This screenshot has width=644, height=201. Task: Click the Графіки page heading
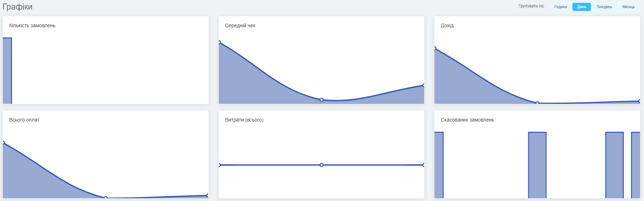click(17, 7)
